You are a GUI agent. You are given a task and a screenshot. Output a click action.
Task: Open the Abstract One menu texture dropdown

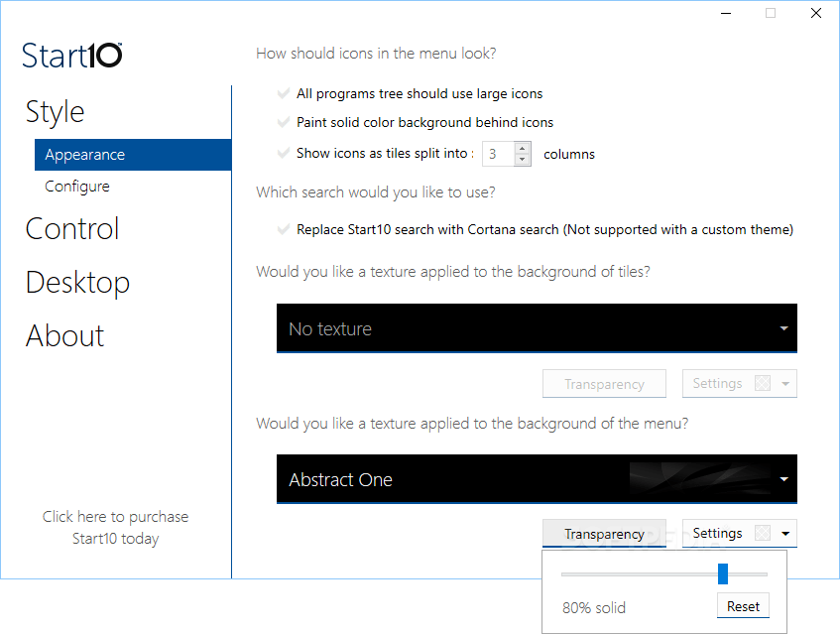[x=537, y=479]
